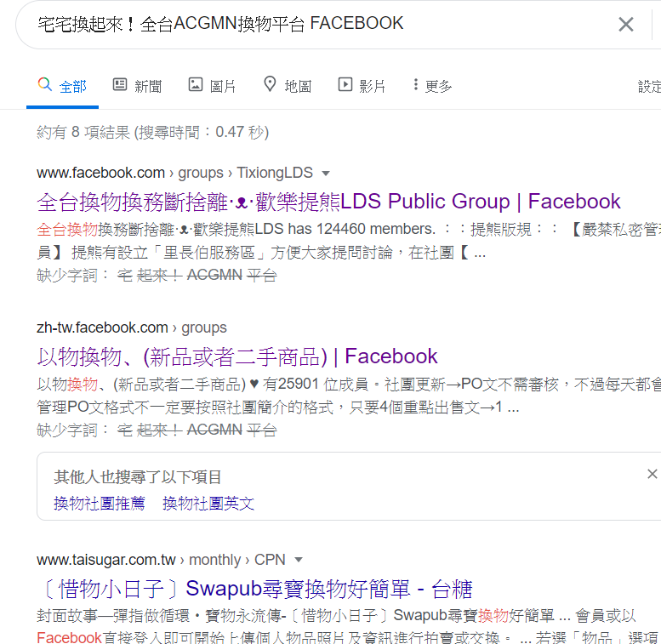This screenshot has height=644, width=661.
Task: Open the 更多 more menu
Action: point(432,86)
